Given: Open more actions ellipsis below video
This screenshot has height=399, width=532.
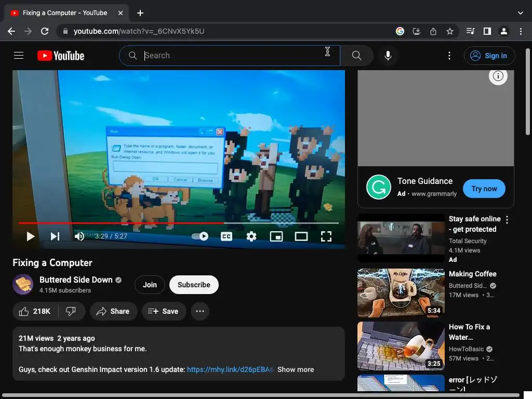Looking at the screenshot, I should tap(200, 311).
